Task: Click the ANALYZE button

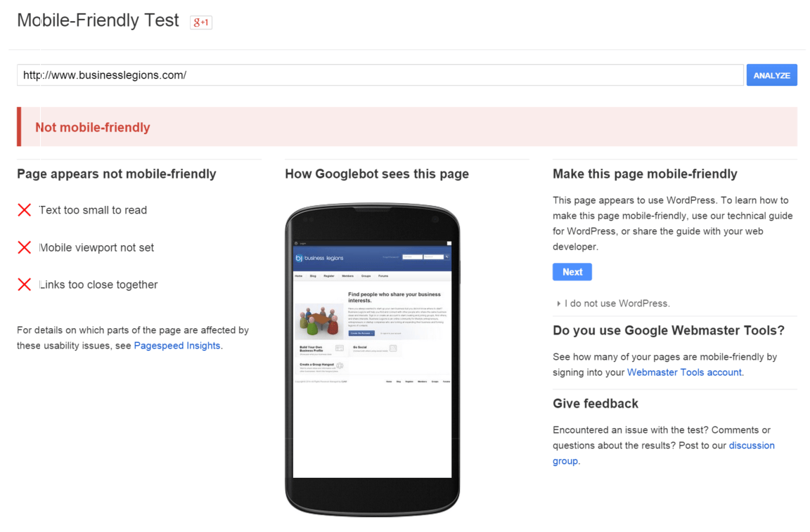Action: pyautogui.click(x=771, y=74)
